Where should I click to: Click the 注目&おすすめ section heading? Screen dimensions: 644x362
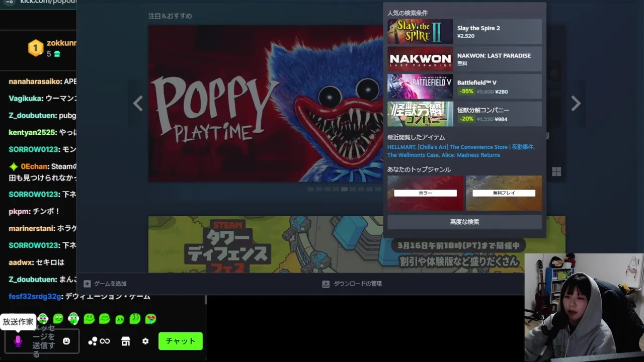coord(170,16)
